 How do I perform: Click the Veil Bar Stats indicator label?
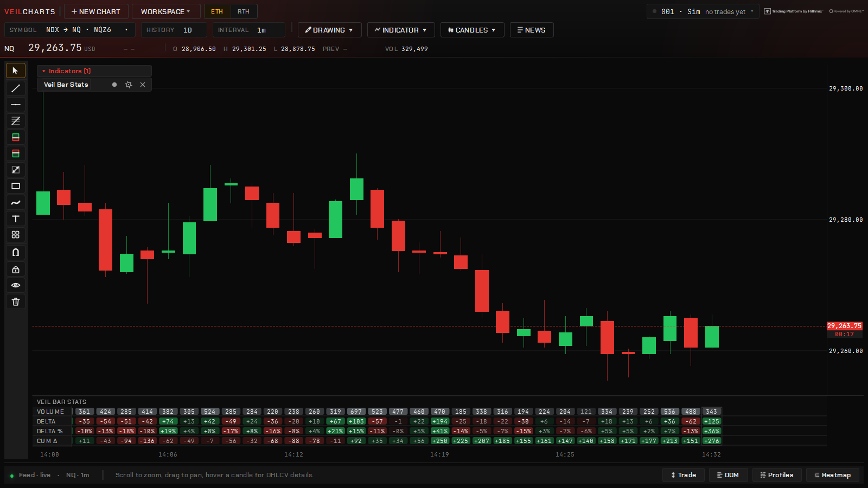coord(66,85)
